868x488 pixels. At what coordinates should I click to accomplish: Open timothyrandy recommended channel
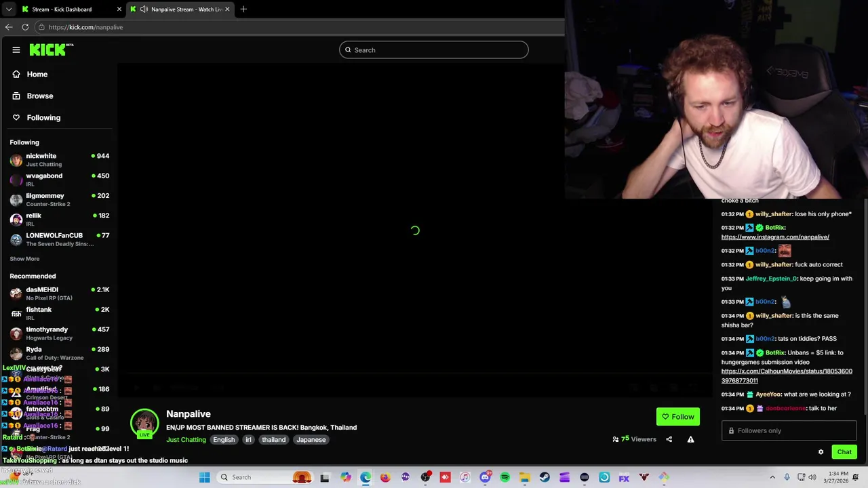click(x=60, y=333)
